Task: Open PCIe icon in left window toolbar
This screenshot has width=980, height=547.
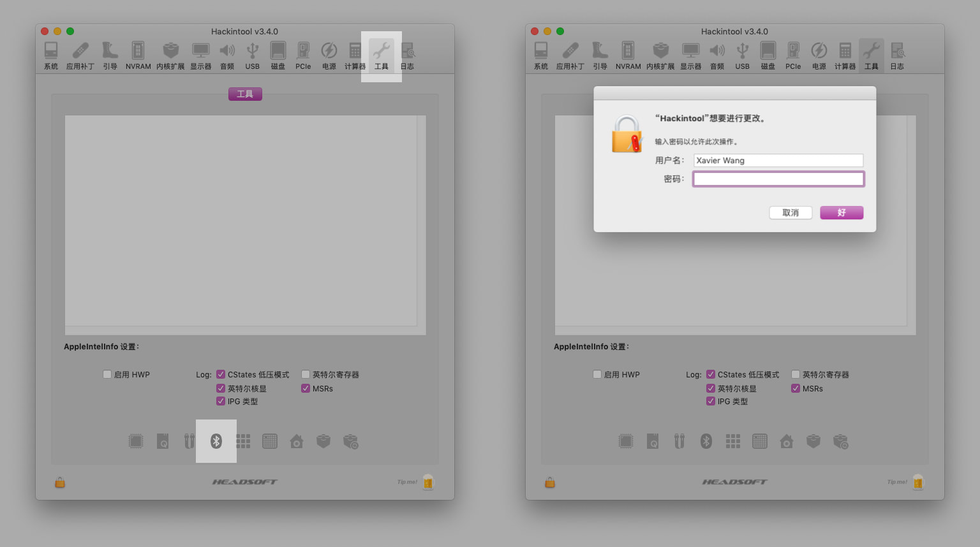Action: click(x=304, y=55)
